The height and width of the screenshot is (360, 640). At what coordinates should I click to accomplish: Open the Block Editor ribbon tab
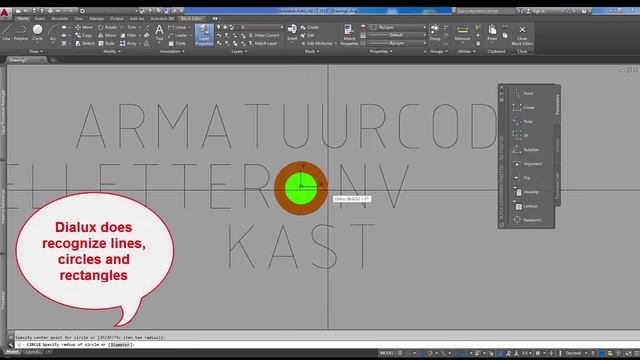(191, 18)
